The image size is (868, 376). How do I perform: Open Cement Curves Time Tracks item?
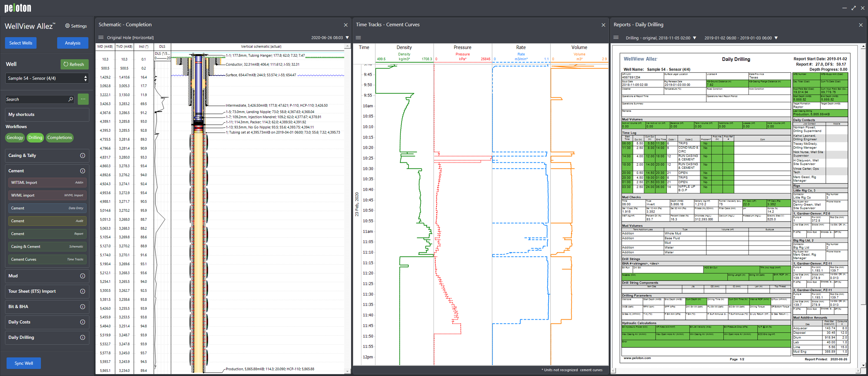(47, 259)
